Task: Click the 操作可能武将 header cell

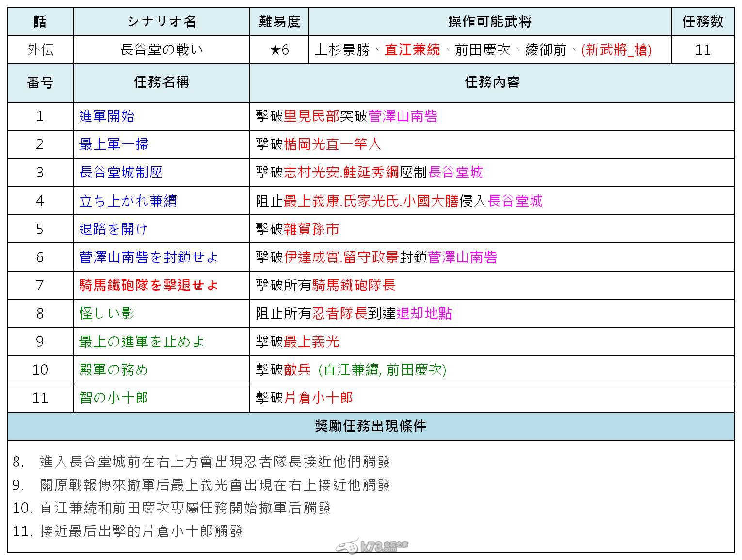Action: 490,22
